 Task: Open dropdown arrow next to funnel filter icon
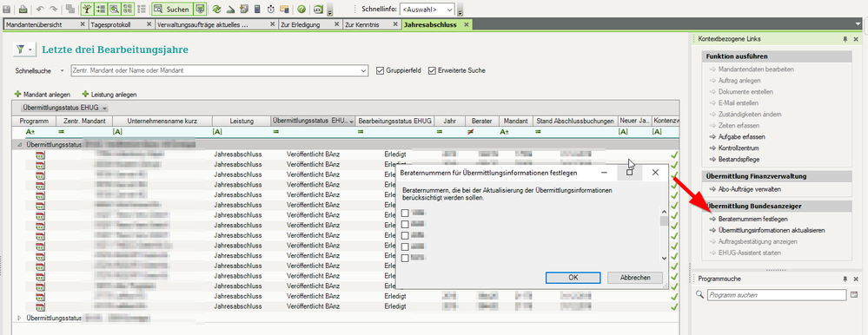[x=30, y=49]
